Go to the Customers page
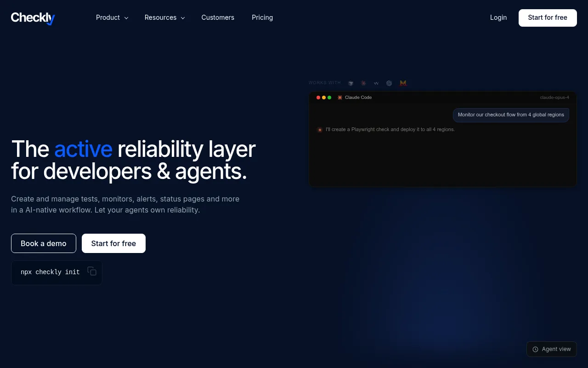Image resolution: width=588 pixels, height=368 pixels. click(x=218, y=17)
